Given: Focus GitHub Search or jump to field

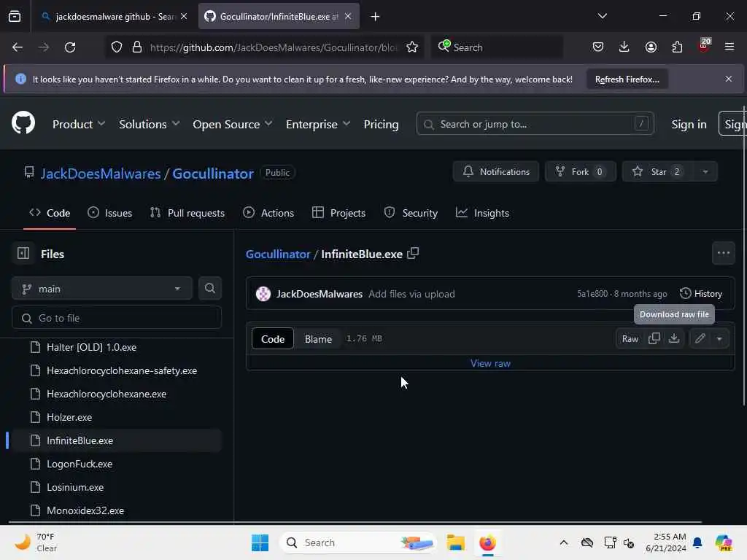Looking at the screenshot, I should [x=535, y=124].
